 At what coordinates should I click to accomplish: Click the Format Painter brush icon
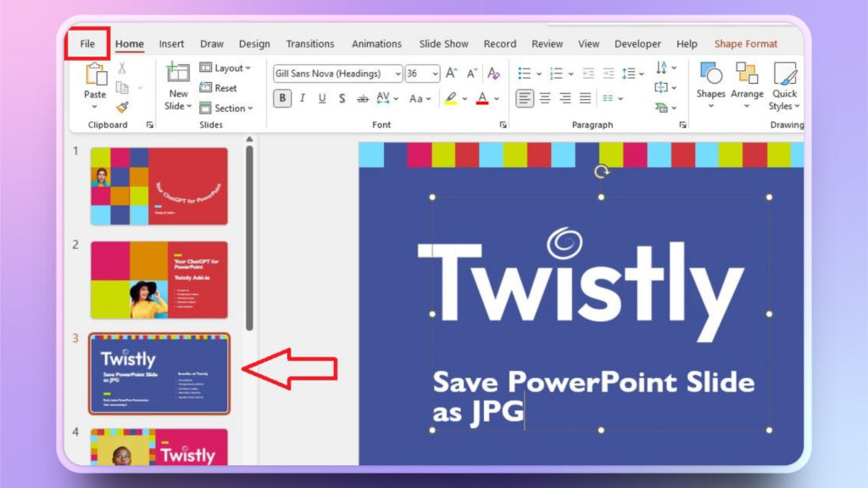point(122,108)
